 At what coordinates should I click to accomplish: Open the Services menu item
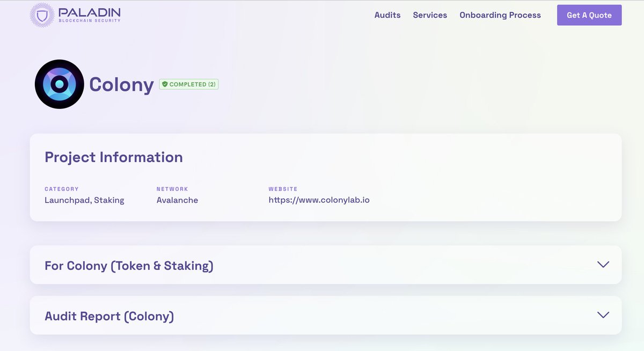(x=430, y=15)
